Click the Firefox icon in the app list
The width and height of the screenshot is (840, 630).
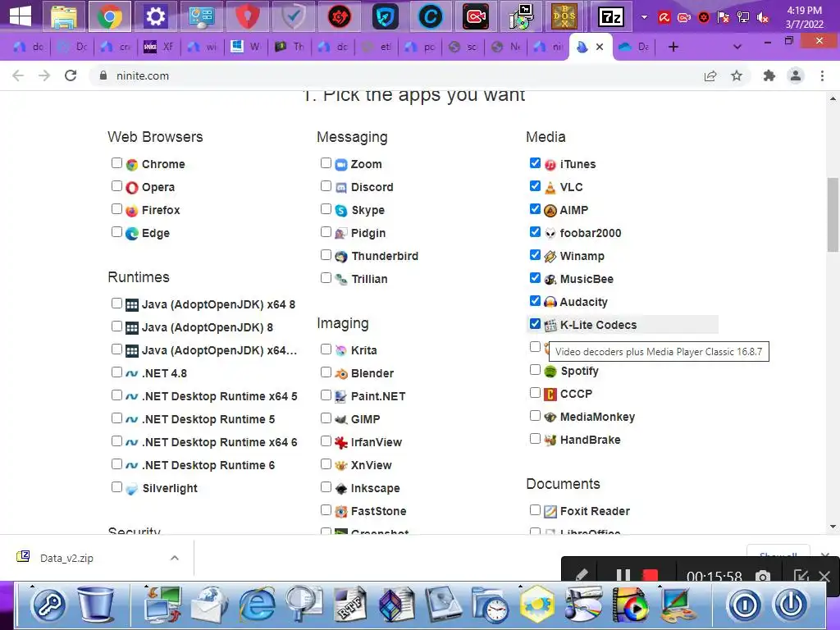click(x=132, y=211)
